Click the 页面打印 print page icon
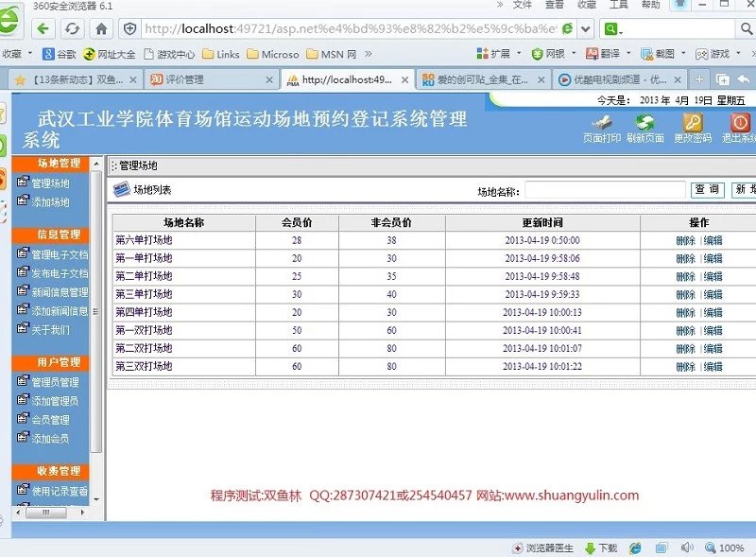The height and width of the screenshot is (557, 756). [x=601, y=123]
